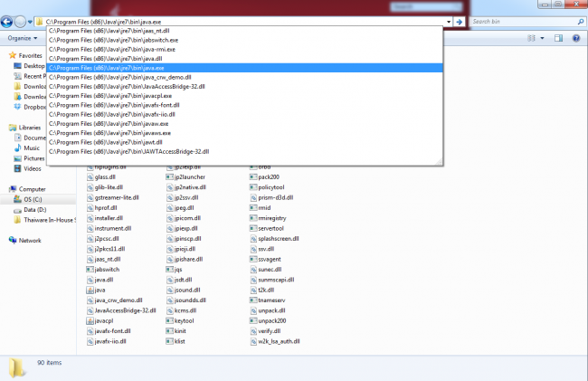Select the java application file icon

90,291
